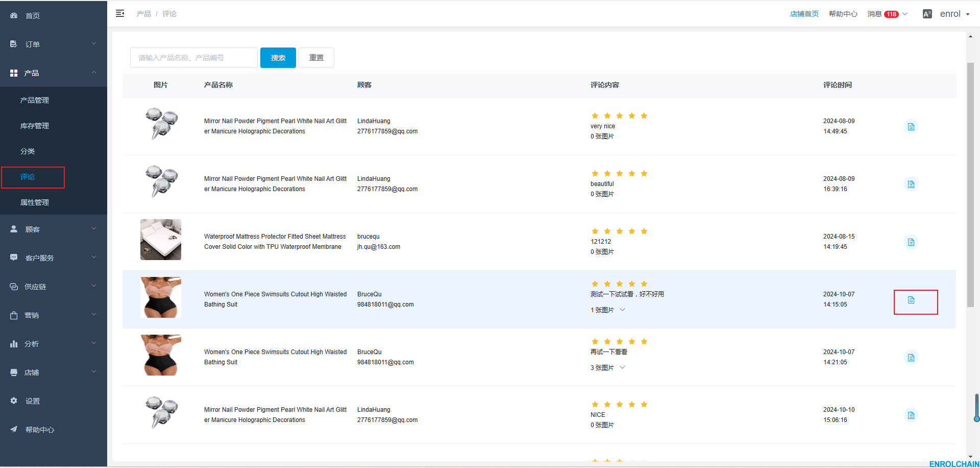The image size is (980, 468).
Task: Click the scrollbar up arrow
Action: (970, 36)
